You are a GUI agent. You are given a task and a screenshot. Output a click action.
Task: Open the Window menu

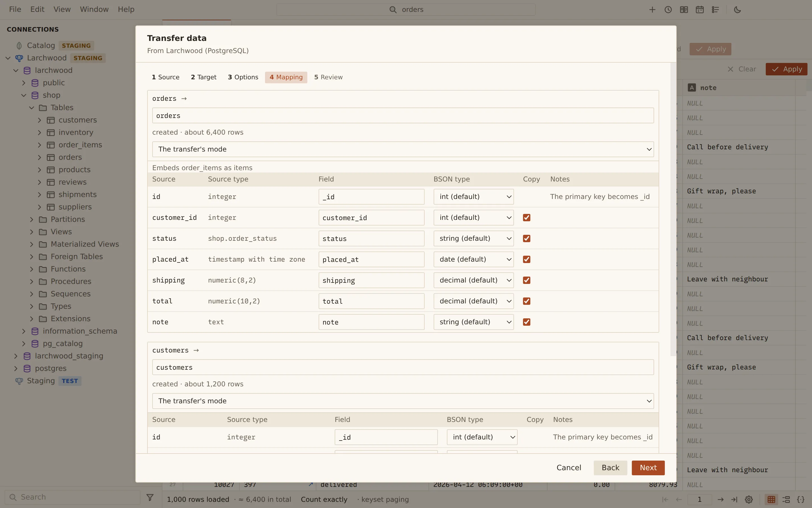click(x=94, y=9)
